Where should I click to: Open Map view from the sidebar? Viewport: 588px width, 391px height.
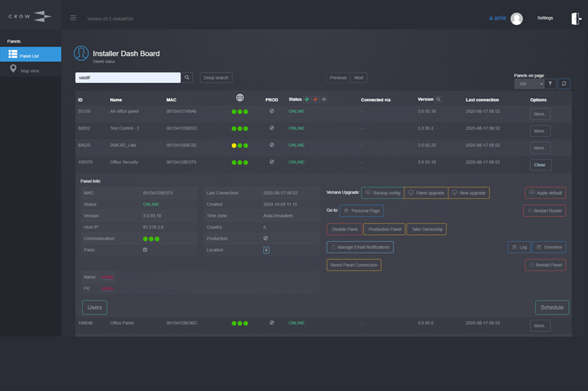point(30,71)
